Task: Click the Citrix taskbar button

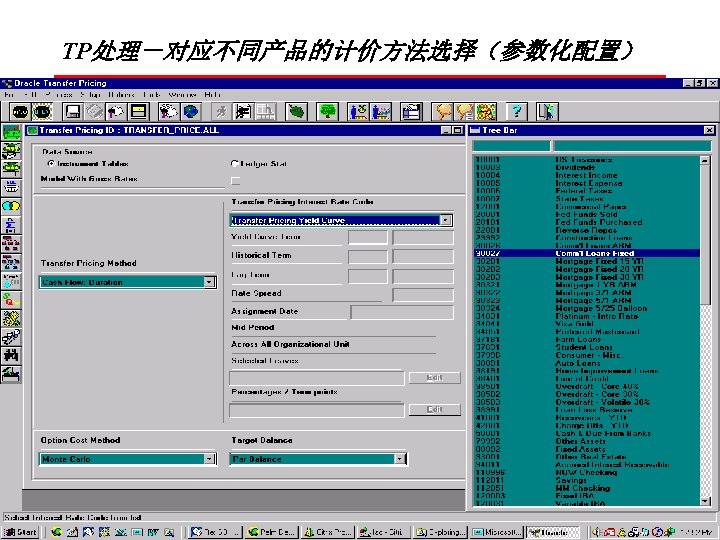Action: pyautogui.click(x=327, y=532)
